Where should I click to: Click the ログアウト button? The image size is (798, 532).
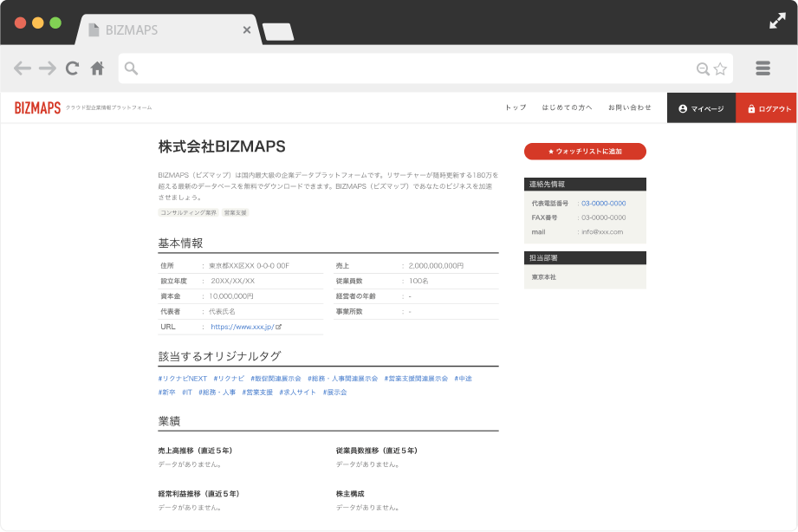(x=767, y=108)
